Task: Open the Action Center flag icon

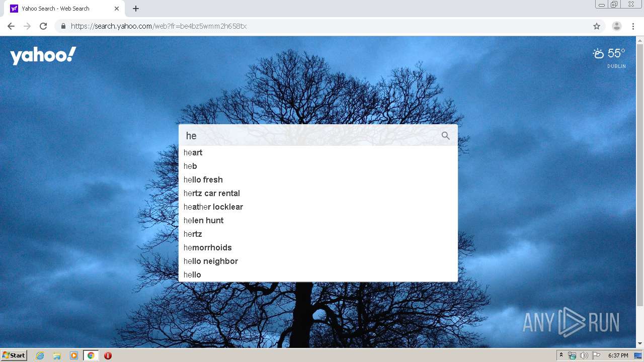Action: 596,355
